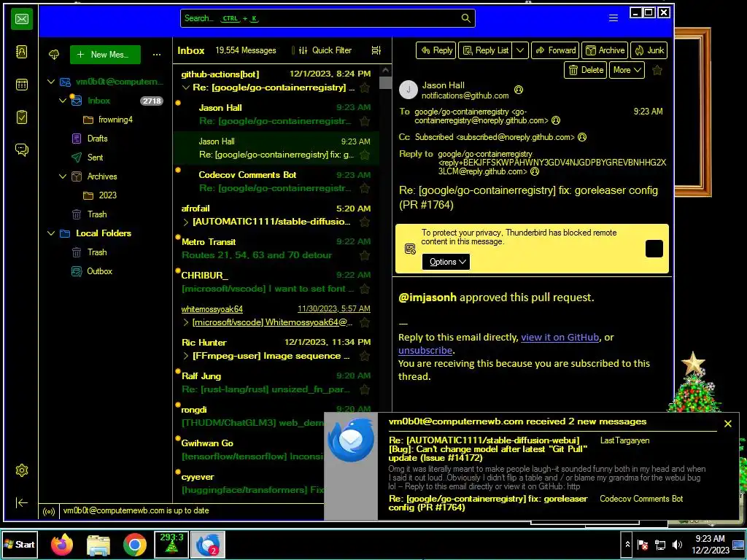Expand the whitemossyoak64 thread

pyautogui.click(x=186, y=323)
